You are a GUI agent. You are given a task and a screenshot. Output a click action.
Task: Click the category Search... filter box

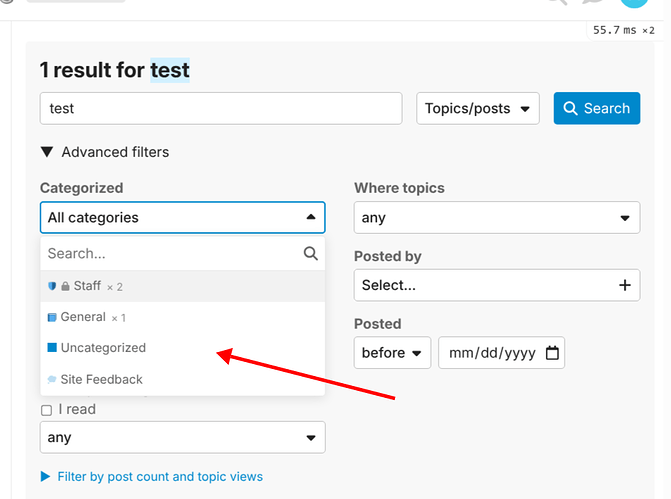coord(183,253)
